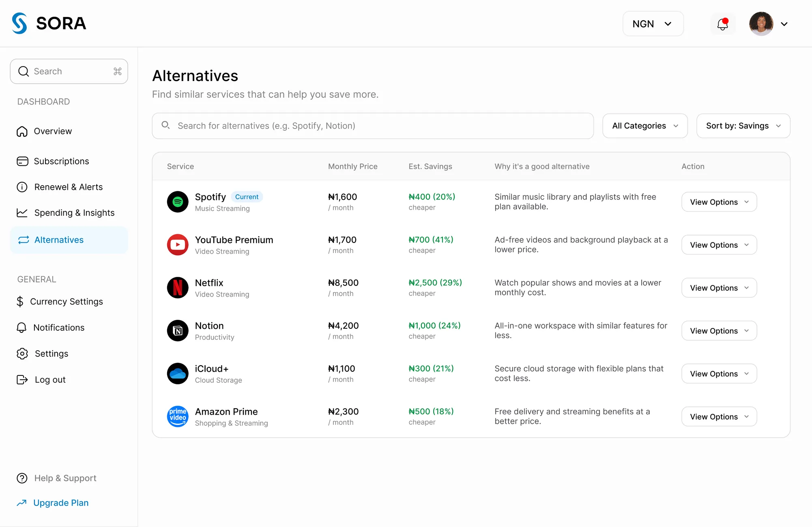Focus the Search for alternatives field

point(373,126)
